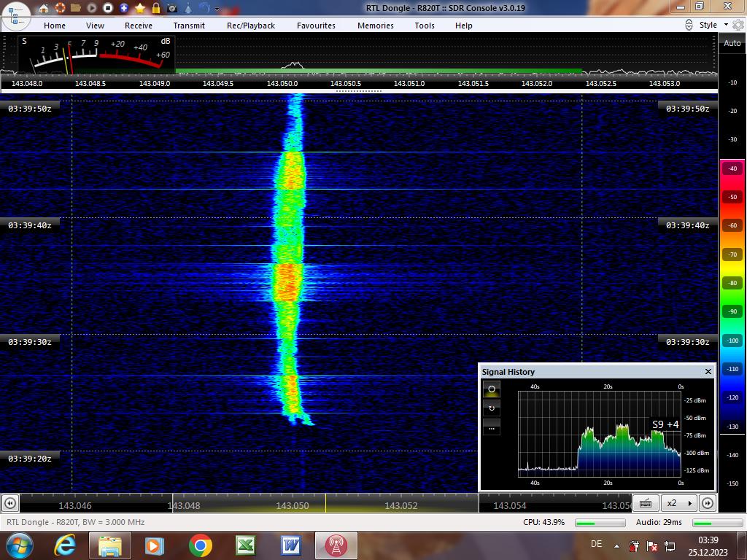
Task: Click the S-meter signal strength gauge
Action: (x=97, y=55)
